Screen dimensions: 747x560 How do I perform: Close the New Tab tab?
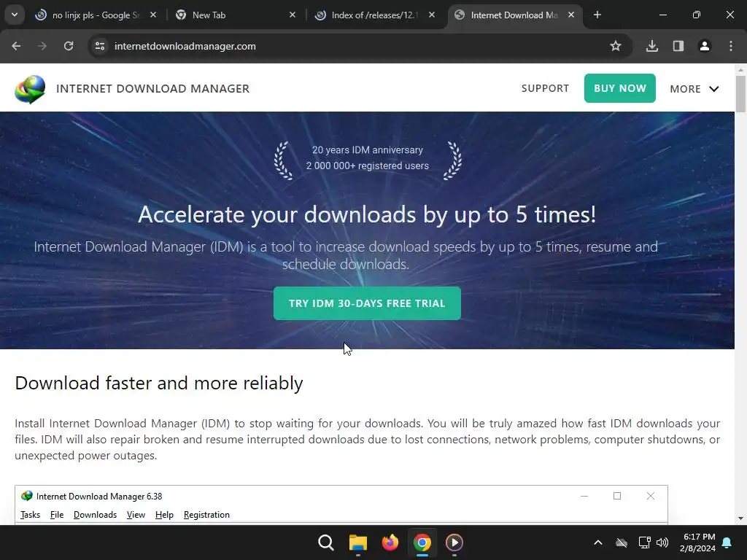tap(293, 15)
